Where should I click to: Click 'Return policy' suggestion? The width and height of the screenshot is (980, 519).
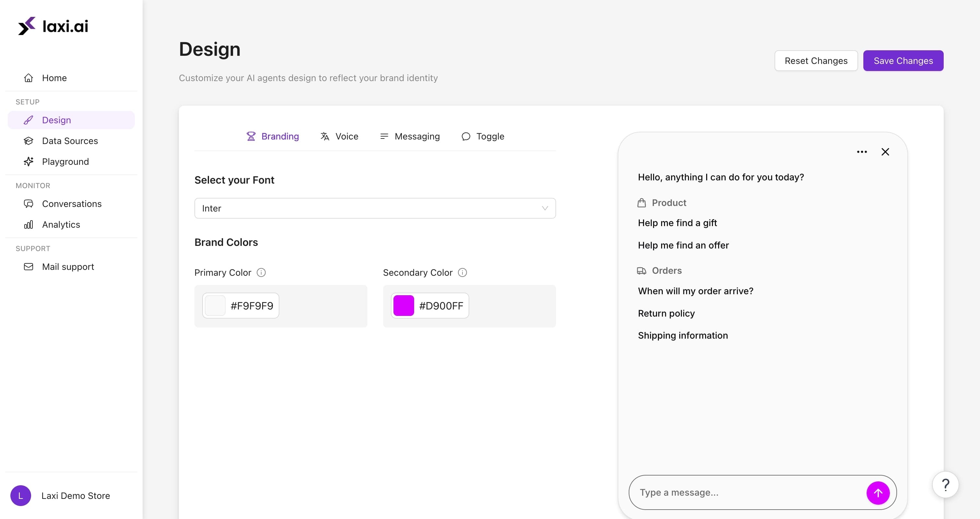coord(666,313)
